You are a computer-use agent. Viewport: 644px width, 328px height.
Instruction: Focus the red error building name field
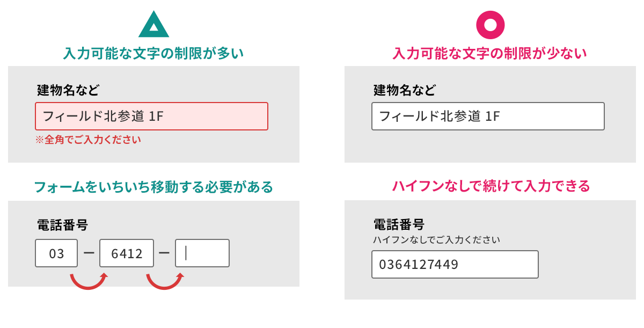[x=151, y=116]
